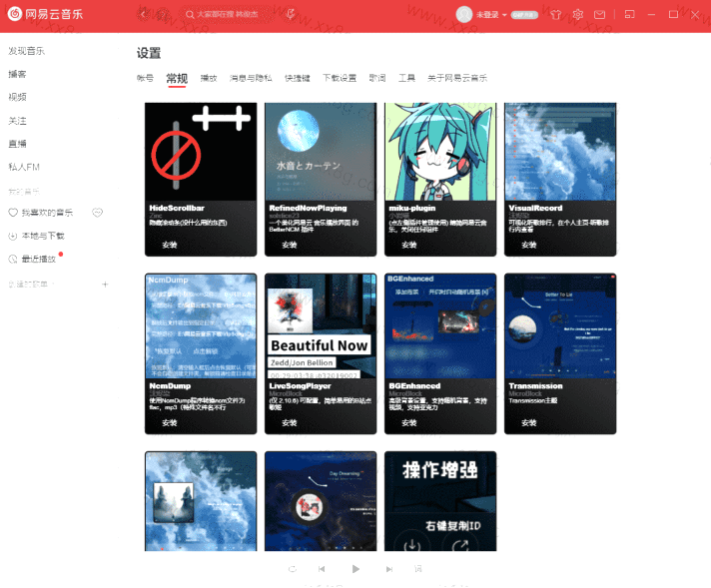
Task: Switch to the 快捷键 settings tab
Action: point(298,78)
